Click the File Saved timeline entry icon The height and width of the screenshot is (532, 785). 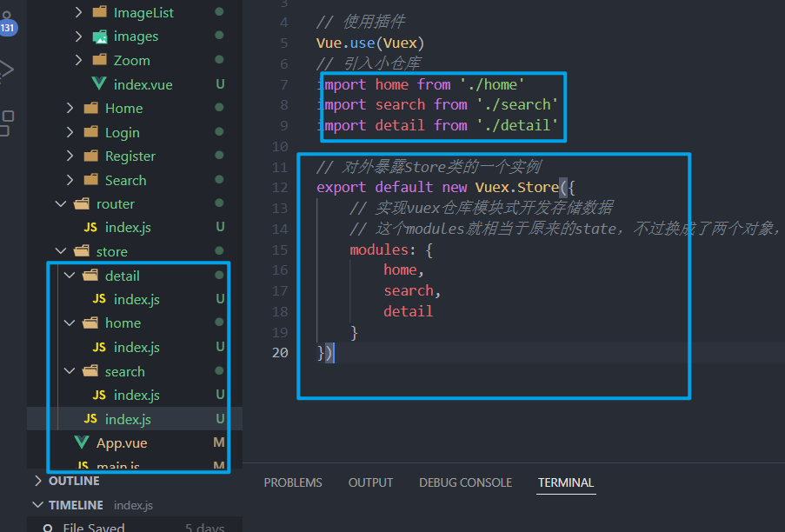pos(48,528)
